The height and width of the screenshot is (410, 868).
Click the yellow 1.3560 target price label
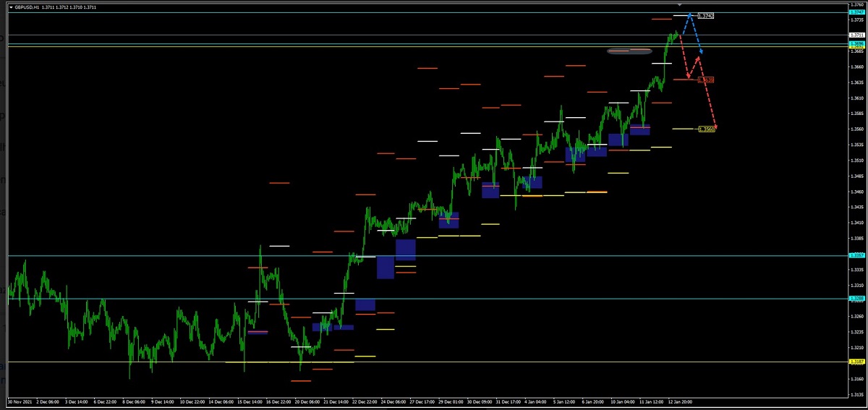click(706, 129)
